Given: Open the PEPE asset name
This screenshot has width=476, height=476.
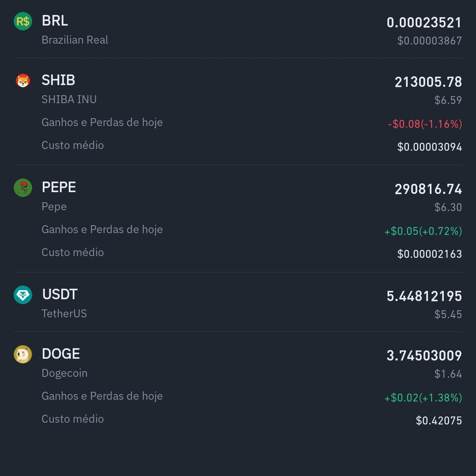Looking at the screenshot, I should pos(59,187).
